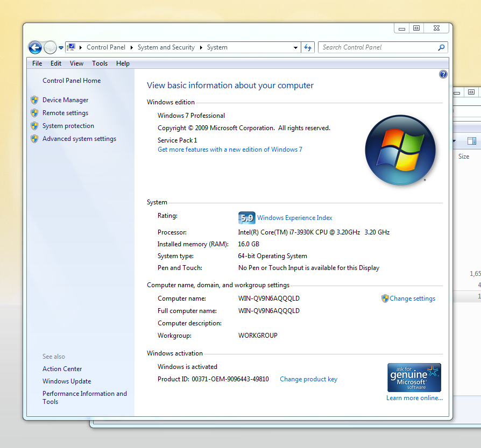The image size is (481, 448).
Task: Click shield icon beside Device Manager
Action: tap(34, 100)
